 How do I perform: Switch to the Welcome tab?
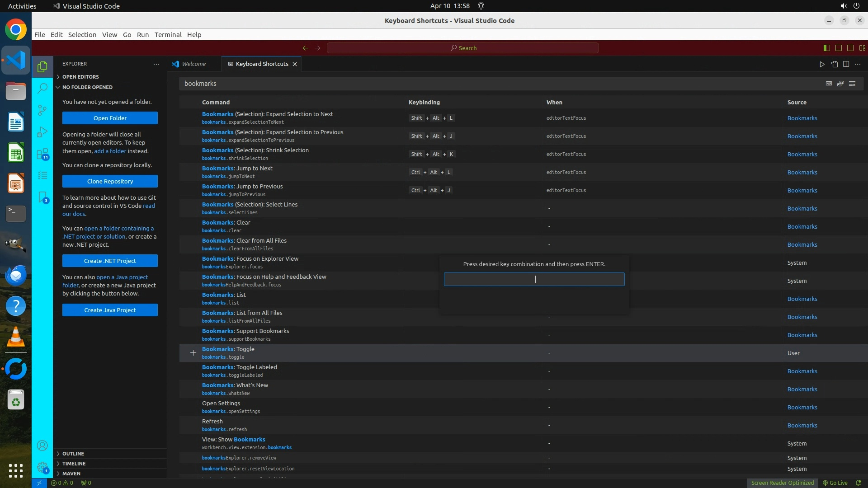click(x=193, y=64)
